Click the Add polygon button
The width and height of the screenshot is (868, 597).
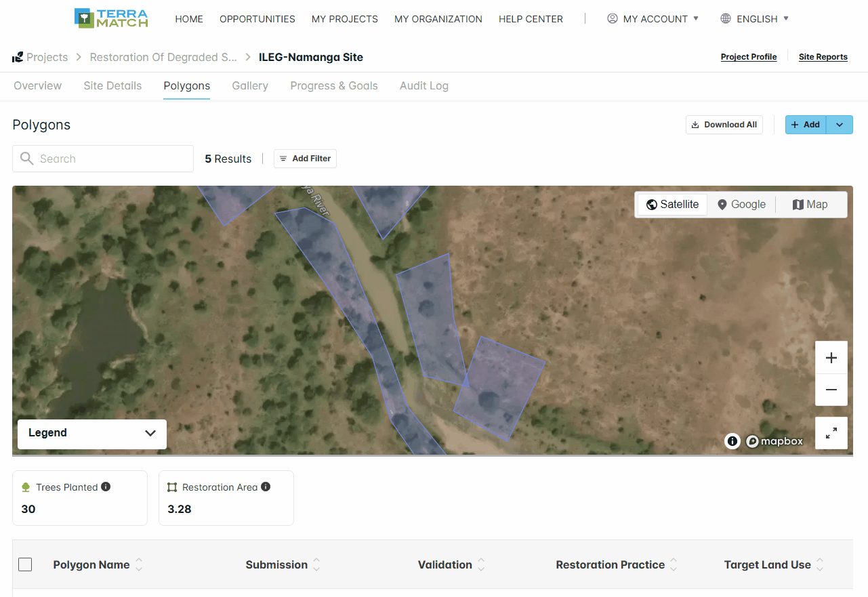tap(806, 125)
